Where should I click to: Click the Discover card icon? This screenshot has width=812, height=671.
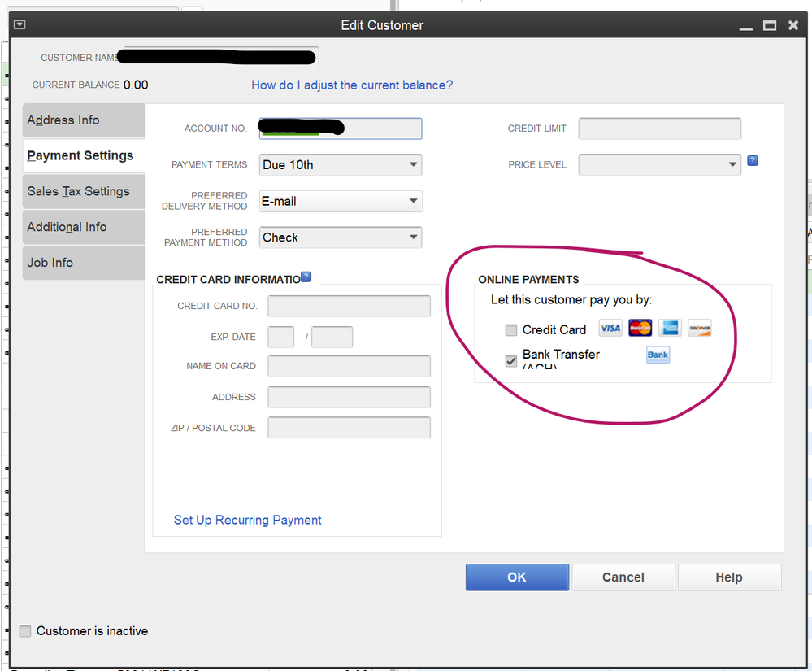point(700,328)
